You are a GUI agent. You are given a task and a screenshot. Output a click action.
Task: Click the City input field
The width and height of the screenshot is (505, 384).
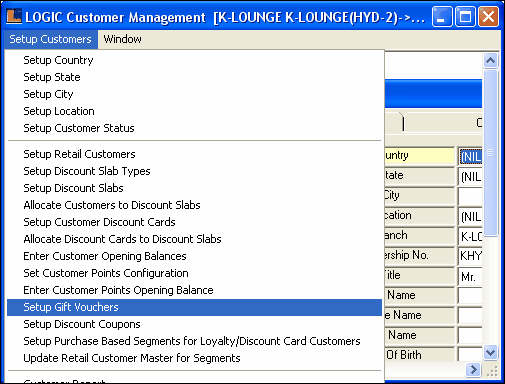coord(470,197)
